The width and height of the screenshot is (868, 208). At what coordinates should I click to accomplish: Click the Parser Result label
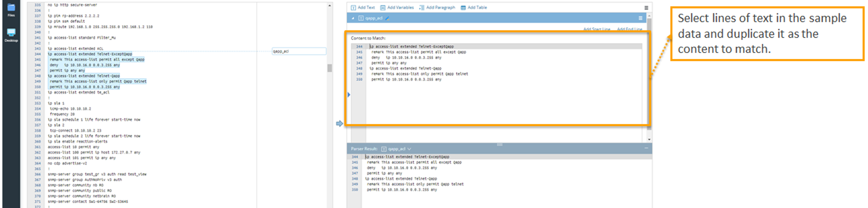364,149
